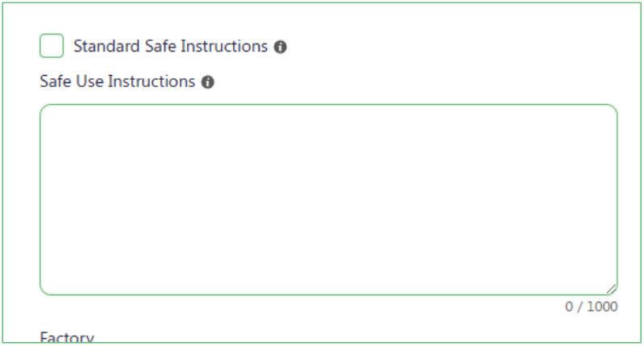
Task: Click the diagonal resize corner of textarea
Action: (x=611, y=290)
